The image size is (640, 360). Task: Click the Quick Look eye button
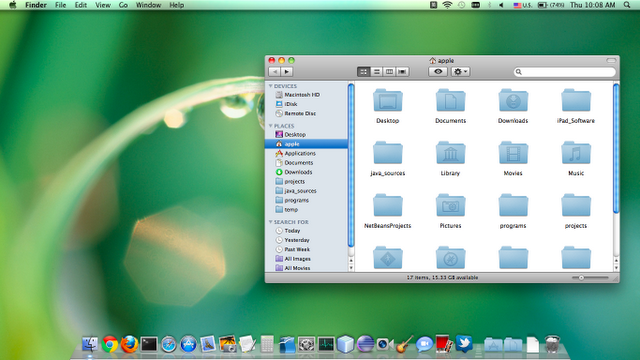coord(438,72)
